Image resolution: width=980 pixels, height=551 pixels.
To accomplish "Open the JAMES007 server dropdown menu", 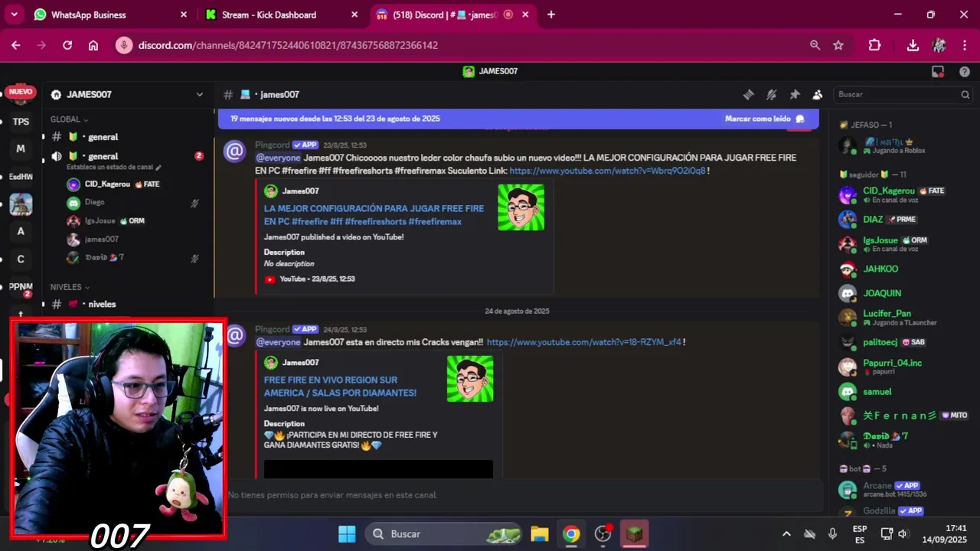I will click(x=126, y=95).
